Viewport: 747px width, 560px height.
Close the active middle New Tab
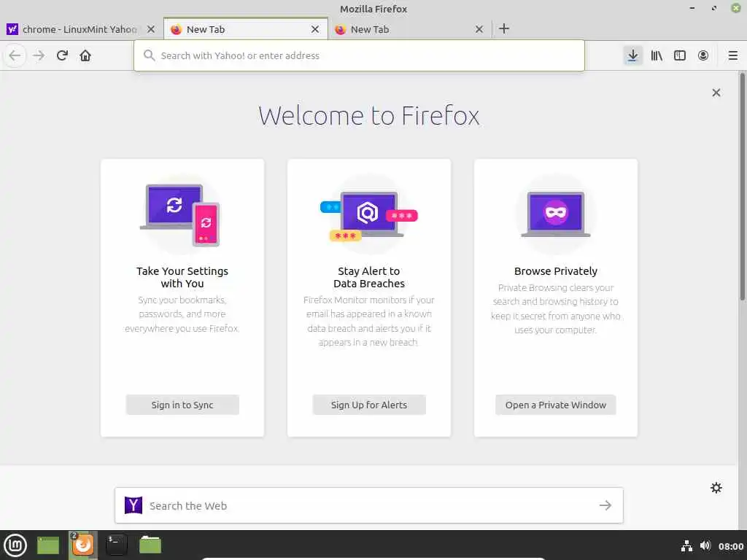315,29
